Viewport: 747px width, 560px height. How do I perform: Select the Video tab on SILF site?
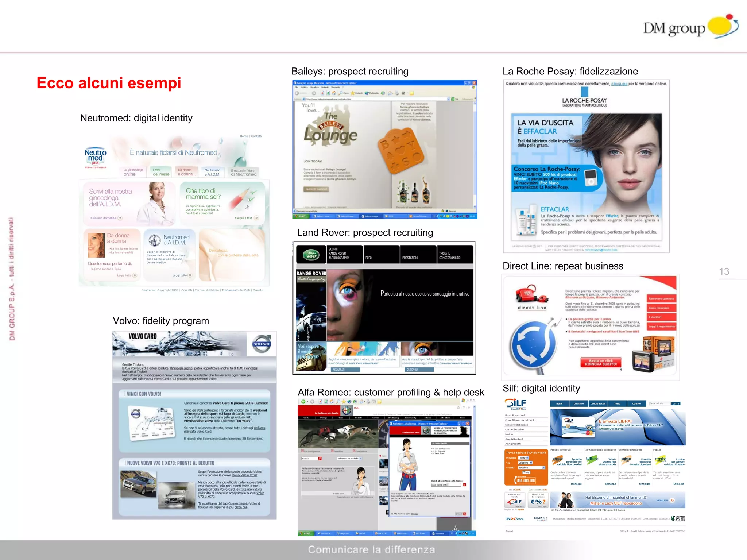617,403
